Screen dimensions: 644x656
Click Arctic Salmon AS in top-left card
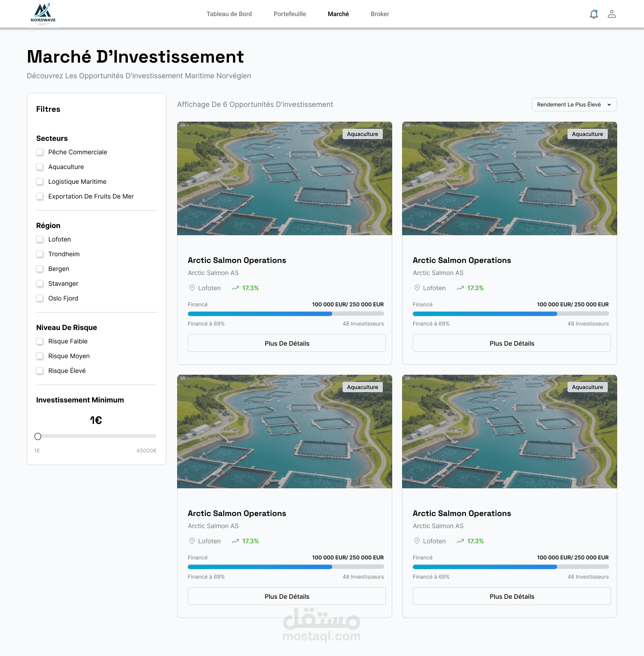[213, 273]
